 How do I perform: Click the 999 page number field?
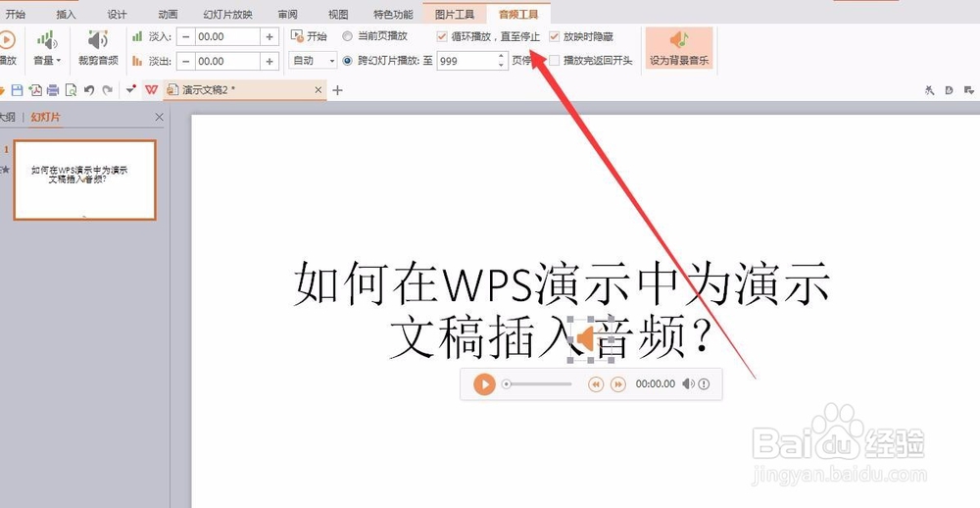(x=466, y=61)
